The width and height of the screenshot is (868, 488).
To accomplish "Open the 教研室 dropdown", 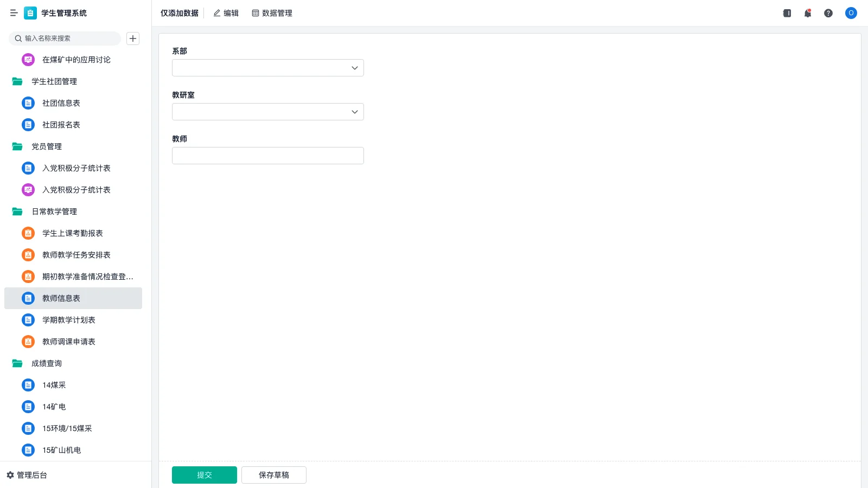I will (268, 112).
